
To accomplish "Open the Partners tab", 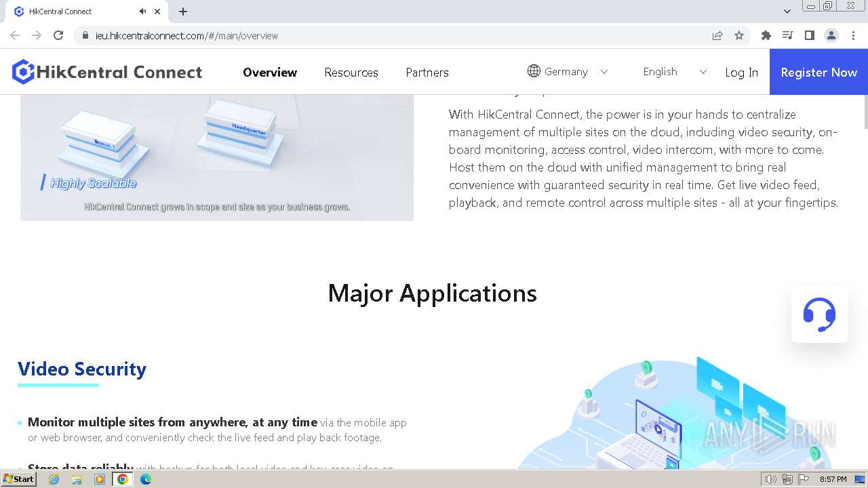I will pyautogui.click(x=427, y=73).
